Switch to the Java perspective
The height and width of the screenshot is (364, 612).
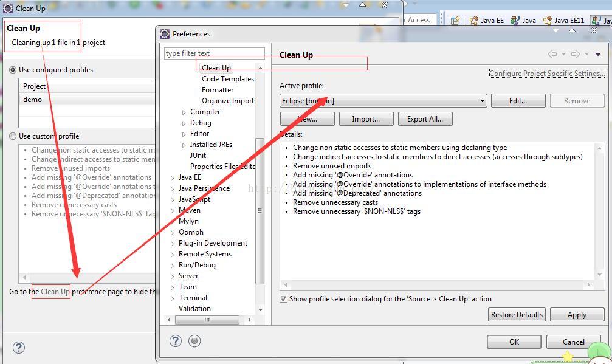click(523, 21)
